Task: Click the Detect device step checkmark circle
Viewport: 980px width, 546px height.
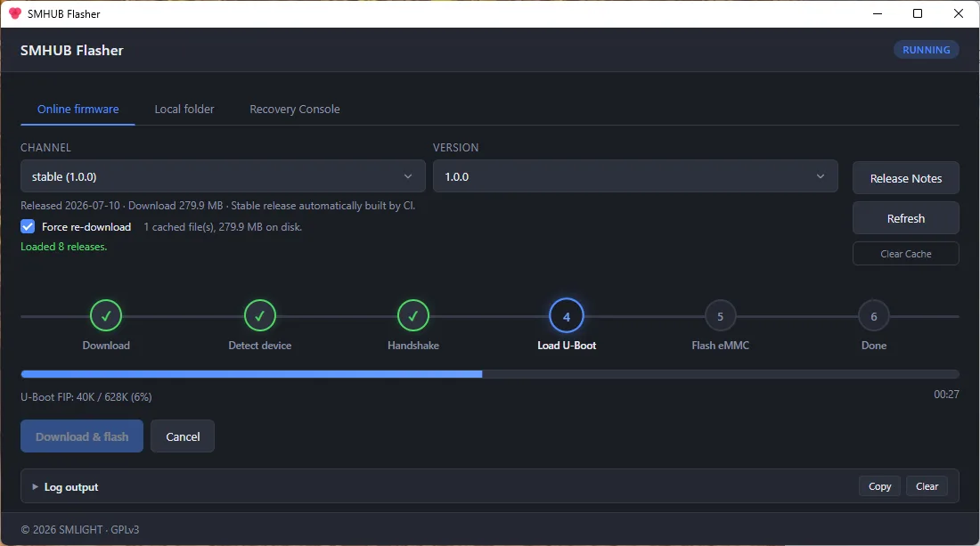Action: [x=259, y=316]
